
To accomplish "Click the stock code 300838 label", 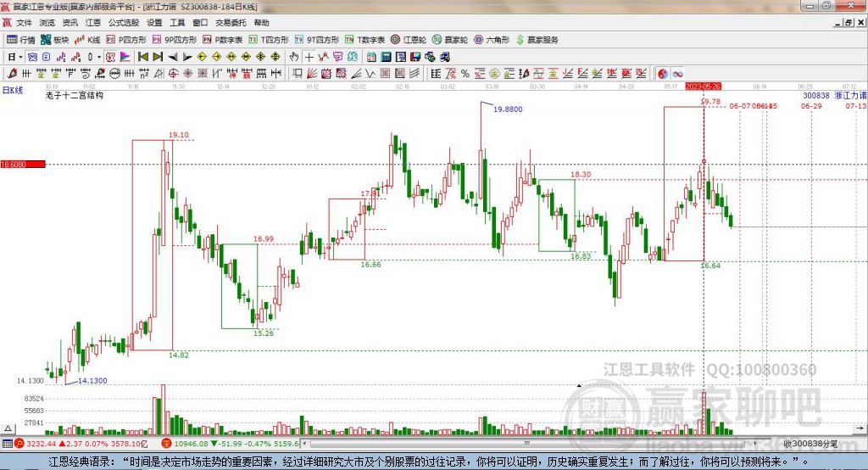I will (816, 95).
